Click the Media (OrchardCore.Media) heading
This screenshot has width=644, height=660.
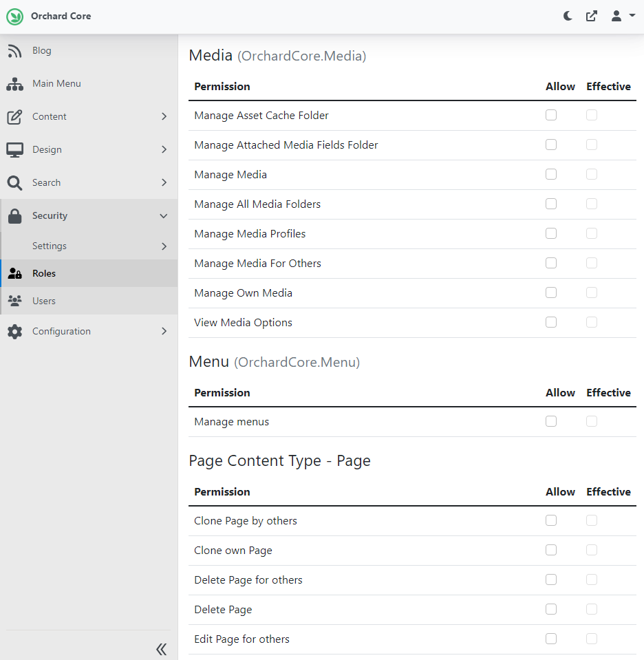tap(277, 56)
